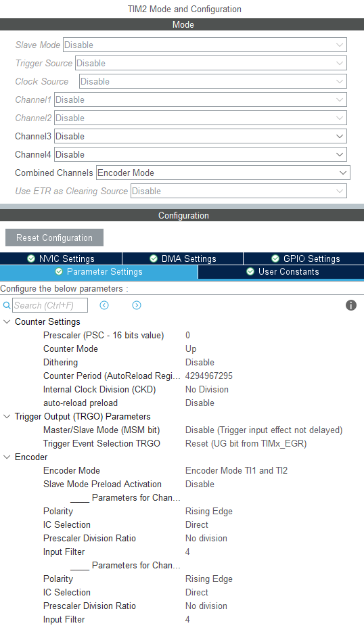Viewport: 364px width, 632px height.
Task: Collapse the Encoder section
Action: 7,457
